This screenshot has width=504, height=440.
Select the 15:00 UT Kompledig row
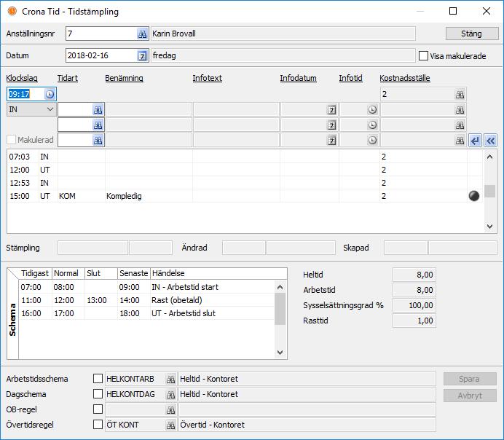(x=244, y=196)
